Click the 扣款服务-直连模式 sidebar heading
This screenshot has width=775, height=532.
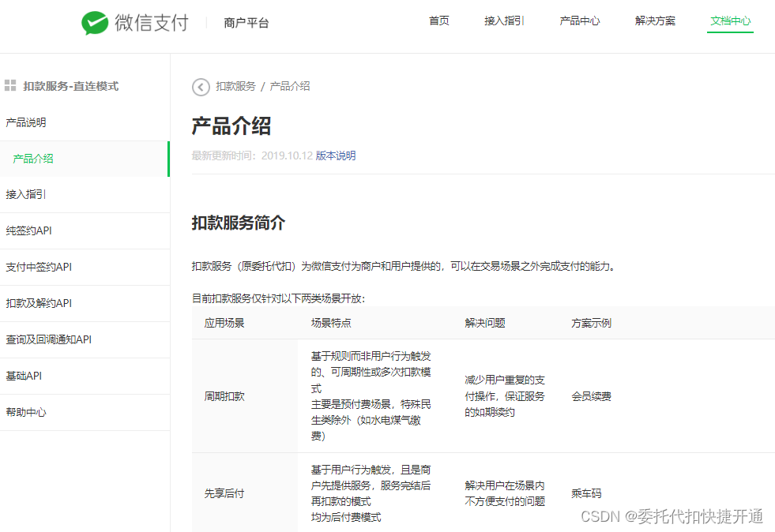click(70, 86)
